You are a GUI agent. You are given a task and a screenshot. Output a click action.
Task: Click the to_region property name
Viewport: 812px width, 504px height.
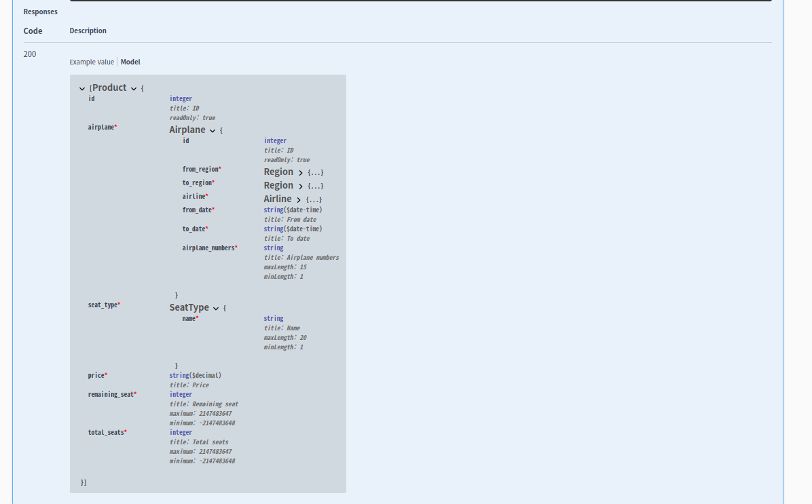click(197, 182)
